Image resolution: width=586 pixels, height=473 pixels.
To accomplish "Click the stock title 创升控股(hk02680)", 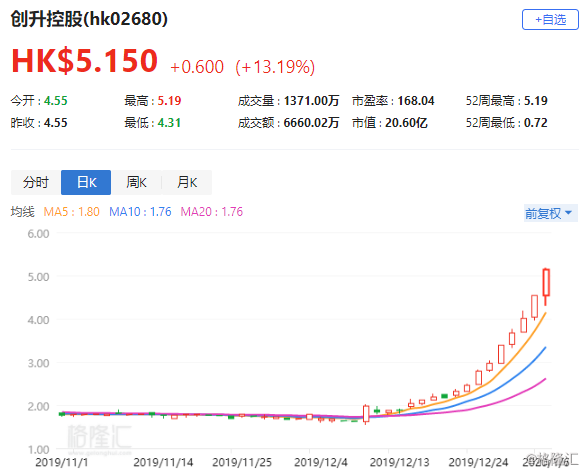I will click(x=89, y=19).
